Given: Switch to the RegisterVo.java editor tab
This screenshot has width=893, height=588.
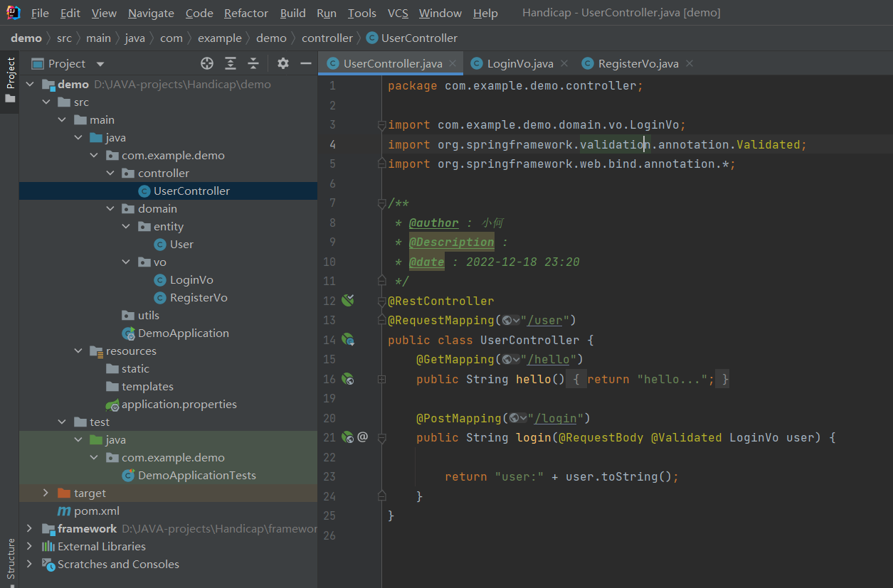Looking at the screenshot, I should click(638, 63).
